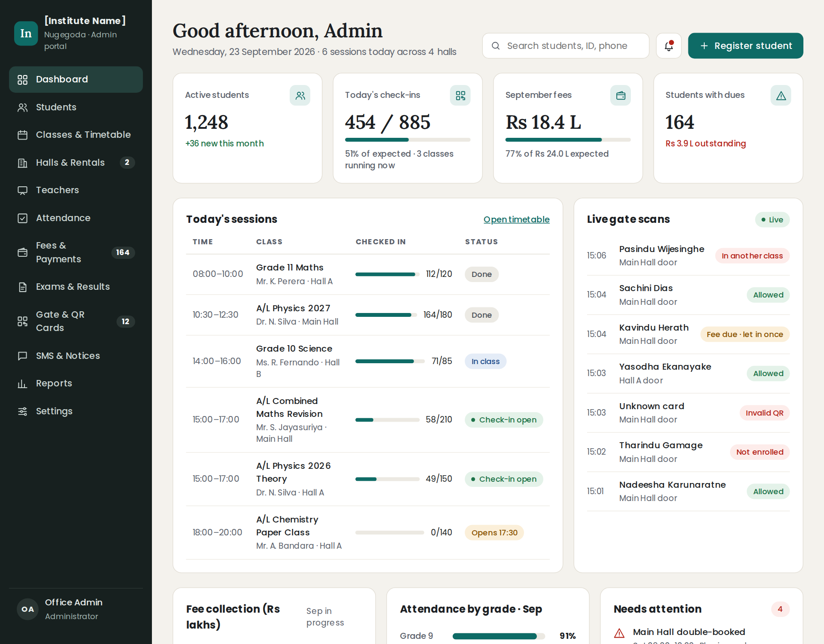Click the Invalid QR tag for Unknown card
Viewport: 824px width, 644px height.
coord(764,413)
